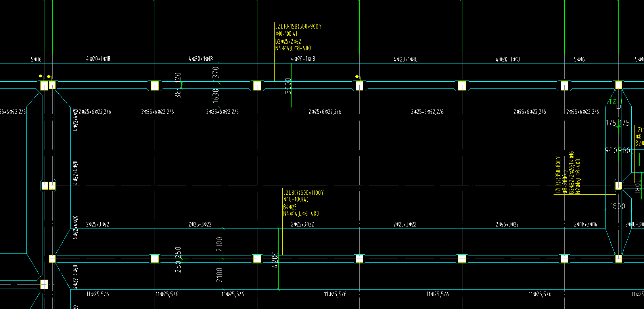Click the 900900 dimension text
644x309 pixels.
point(618,151)
